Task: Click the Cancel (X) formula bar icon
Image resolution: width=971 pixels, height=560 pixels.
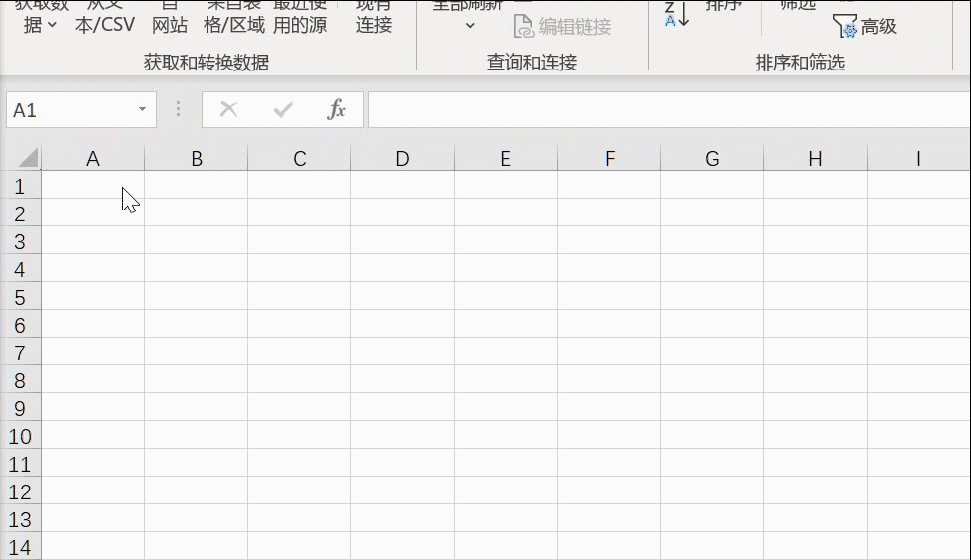Action: point(228,109)
